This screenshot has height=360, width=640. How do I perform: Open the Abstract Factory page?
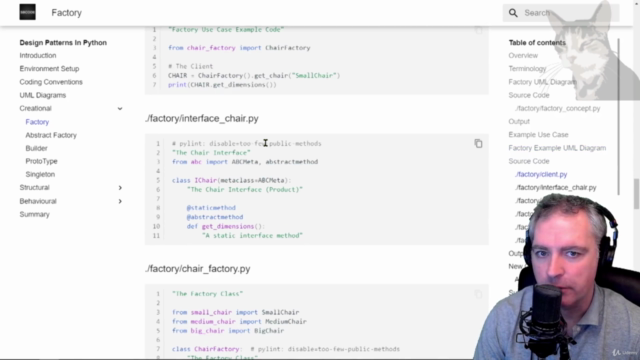coord(51,135)
